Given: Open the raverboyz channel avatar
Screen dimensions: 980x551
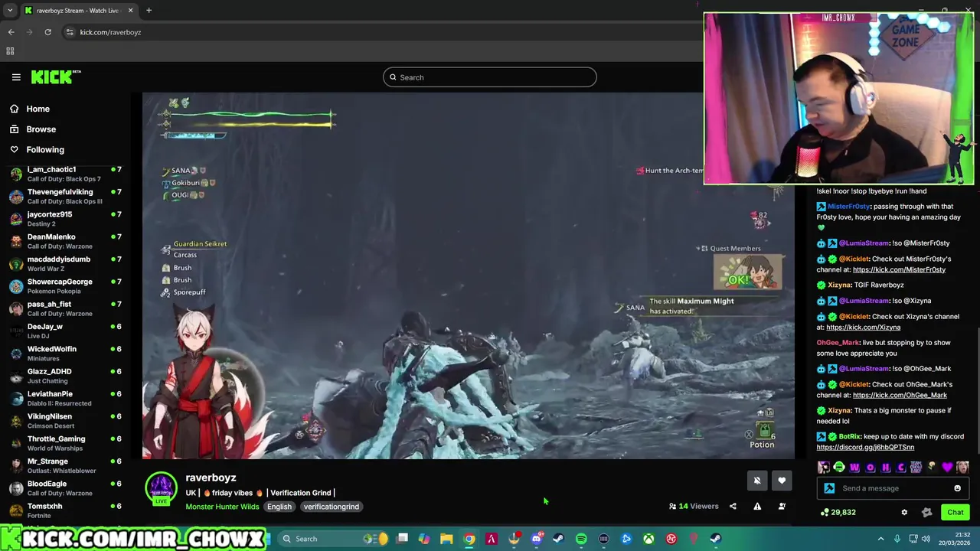Looking at the screenshot, I should click(162, 488).
